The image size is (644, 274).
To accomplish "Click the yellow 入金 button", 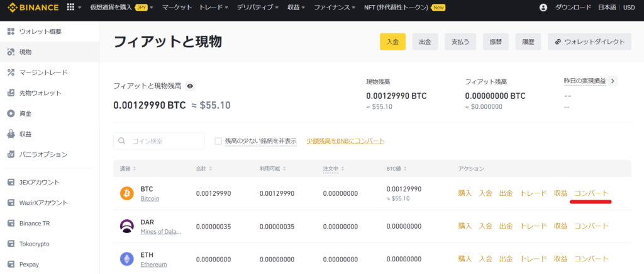I will (392, 42).
